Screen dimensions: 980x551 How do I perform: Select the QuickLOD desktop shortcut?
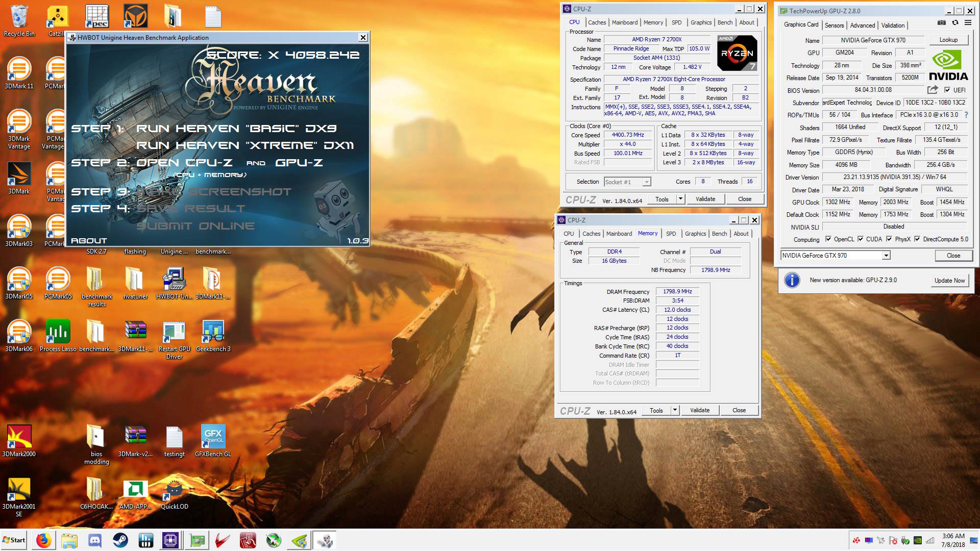point(174,494)
